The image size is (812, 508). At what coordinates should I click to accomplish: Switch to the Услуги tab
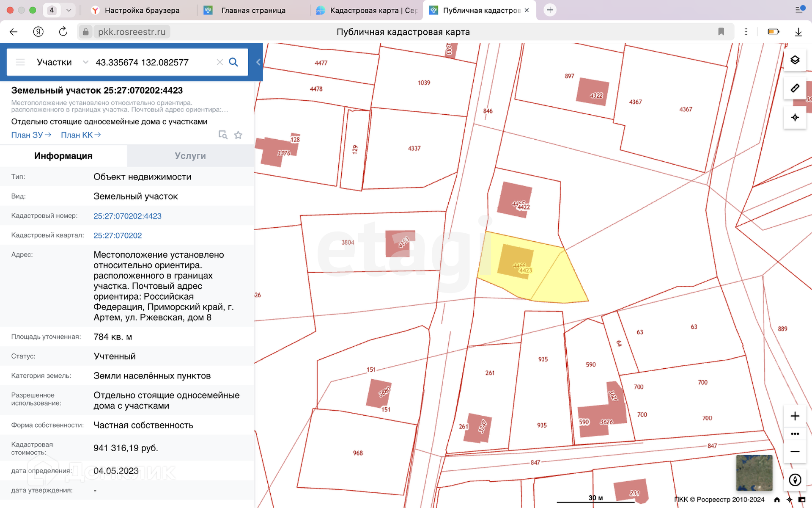coord(190,156)
